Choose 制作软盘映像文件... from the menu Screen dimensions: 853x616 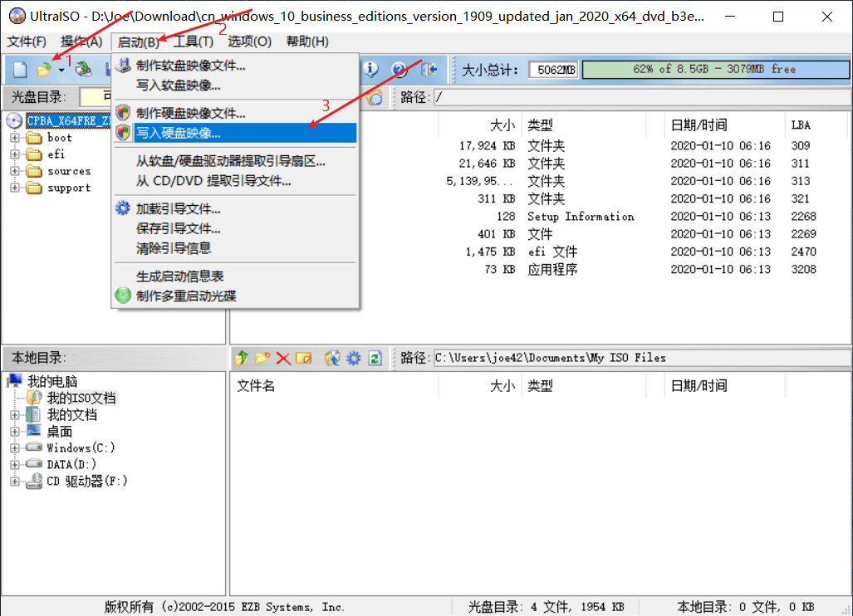236,66
